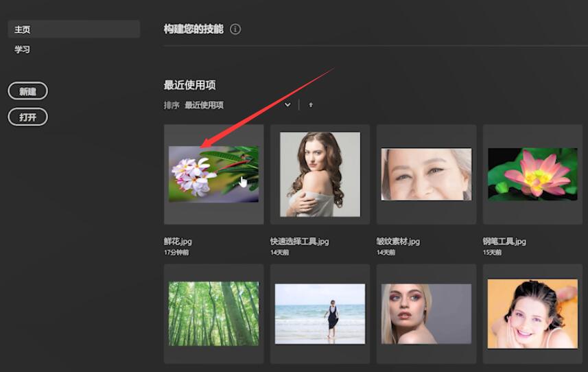Open the 快速选择工具.jpg woman portrait thumbnail
Screen dimensions: 588x372
[x=320, y=174]
